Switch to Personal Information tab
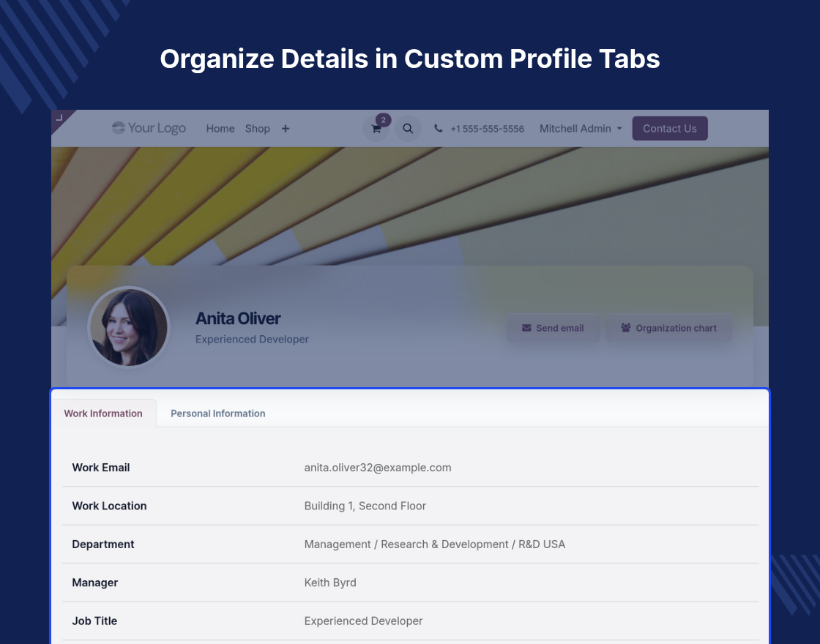820x644 pixels. point(218,413)
